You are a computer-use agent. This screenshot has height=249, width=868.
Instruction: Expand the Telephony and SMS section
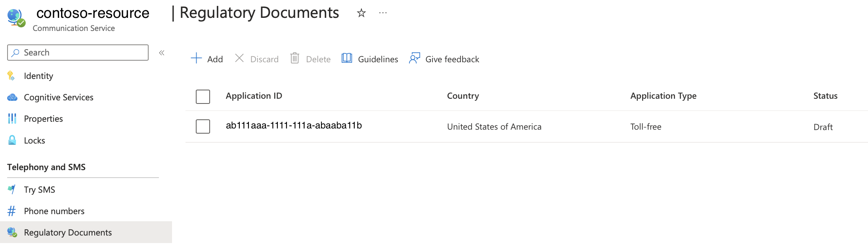click(46, 167)
